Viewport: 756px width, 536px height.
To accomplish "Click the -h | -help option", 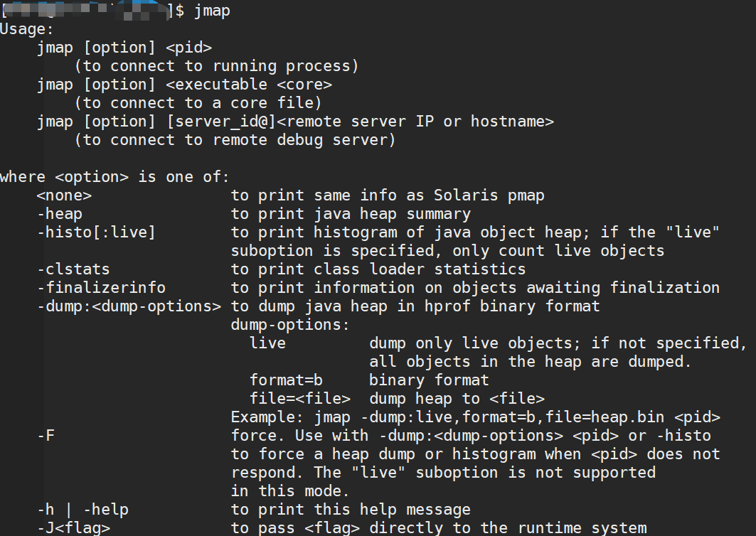I will point(83,510).
